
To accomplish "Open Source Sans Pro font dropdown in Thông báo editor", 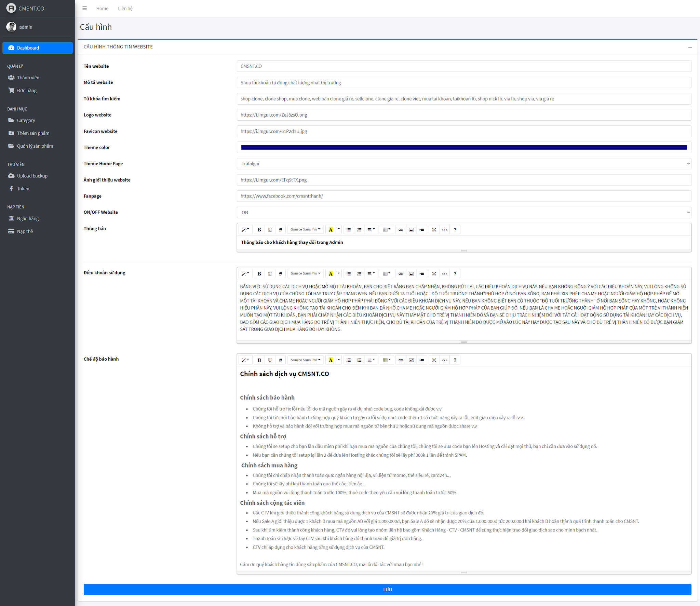I will click(x=305, y=230).
